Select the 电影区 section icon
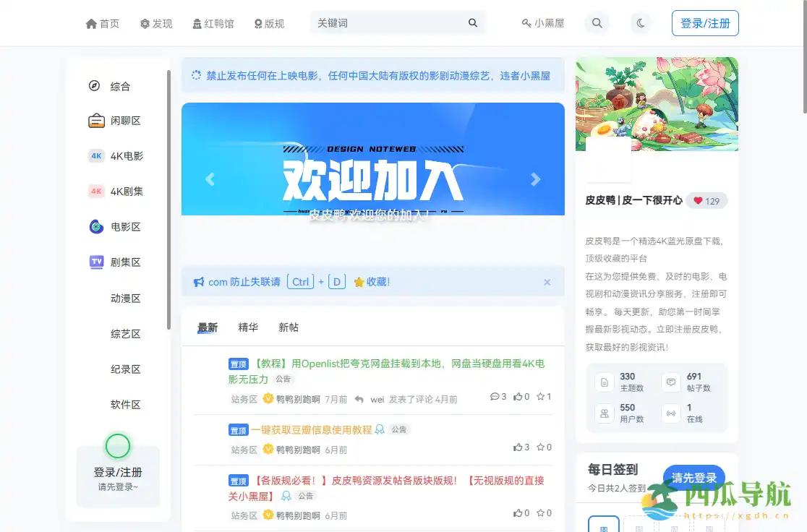 pos(95,226)
